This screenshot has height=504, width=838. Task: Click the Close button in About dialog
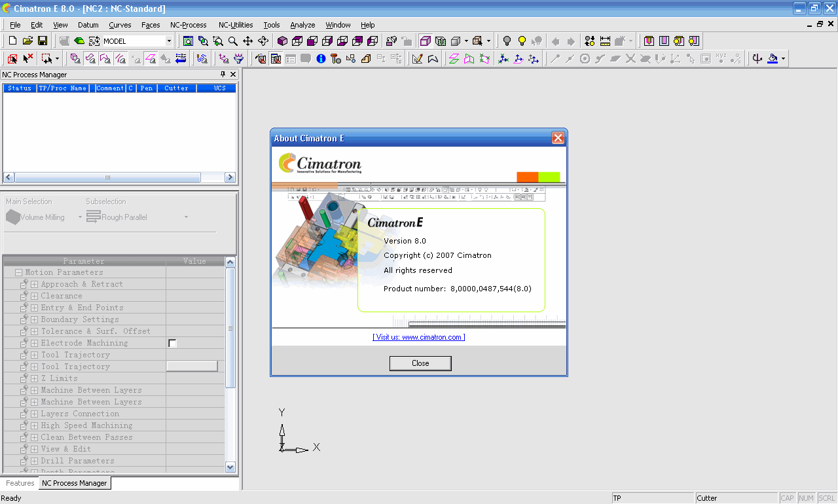coord(420,363)
